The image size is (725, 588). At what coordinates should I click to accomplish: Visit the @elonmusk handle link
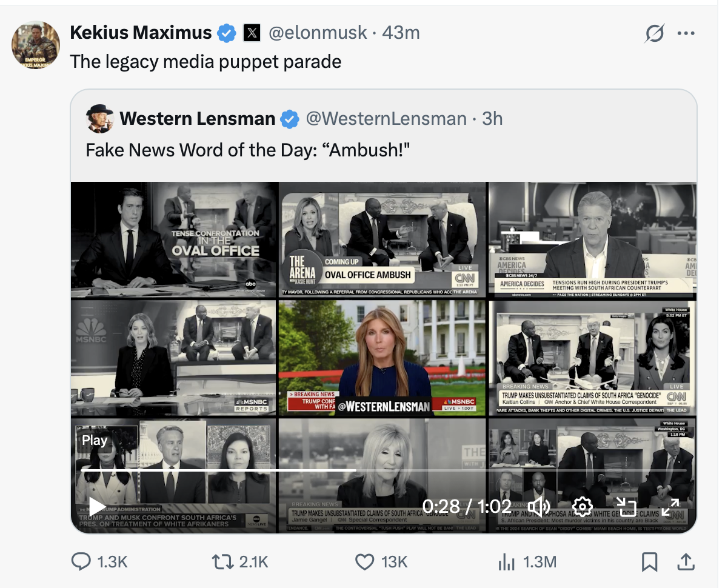(x=318, y=33)
